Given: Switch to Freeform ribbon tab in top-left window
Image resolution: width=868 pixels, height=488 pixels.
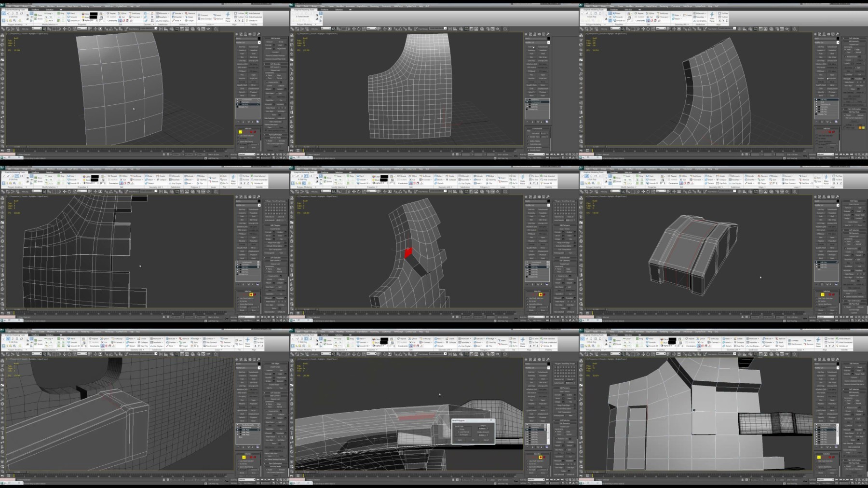Looking at the screenshot, I should pos(35,10).
